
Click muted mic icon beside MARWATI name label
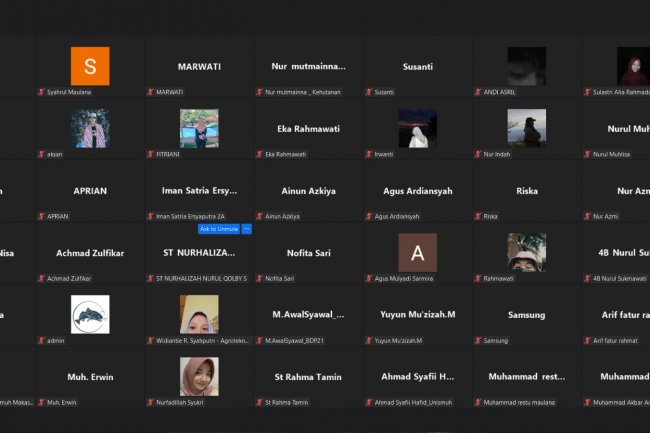[151, 92]
